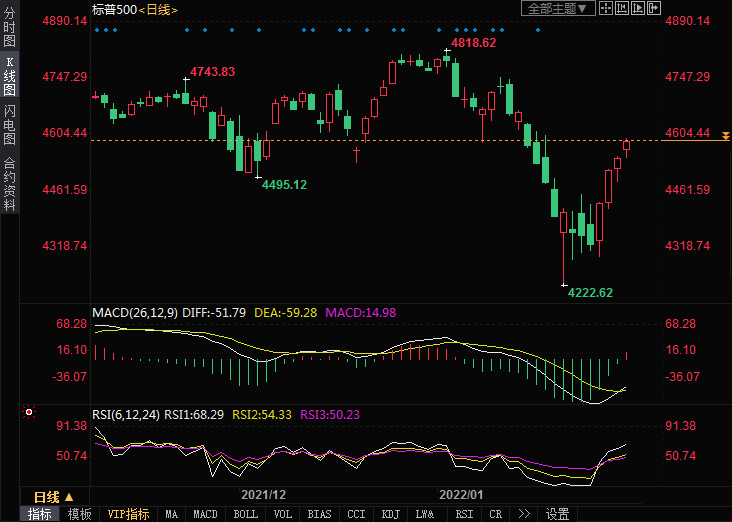
Task: Toggle the VOL indicator
Action: coord(283,514)
